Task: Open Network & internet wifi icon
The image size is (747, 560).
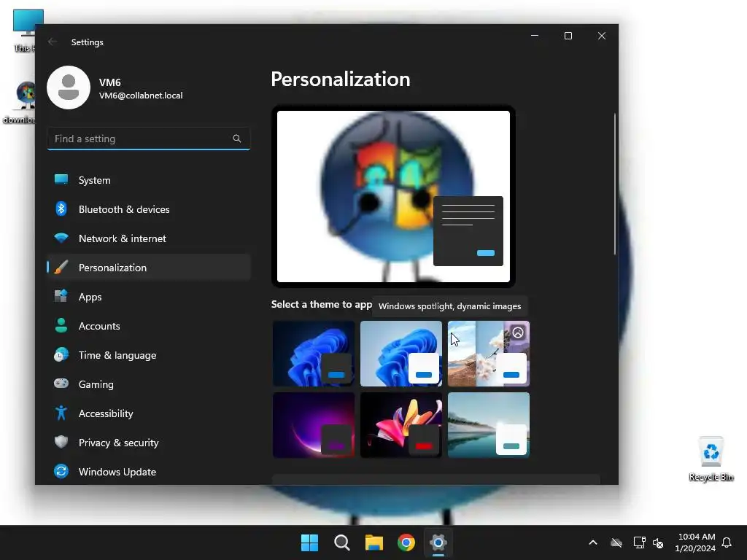Action: click(61, 238)
